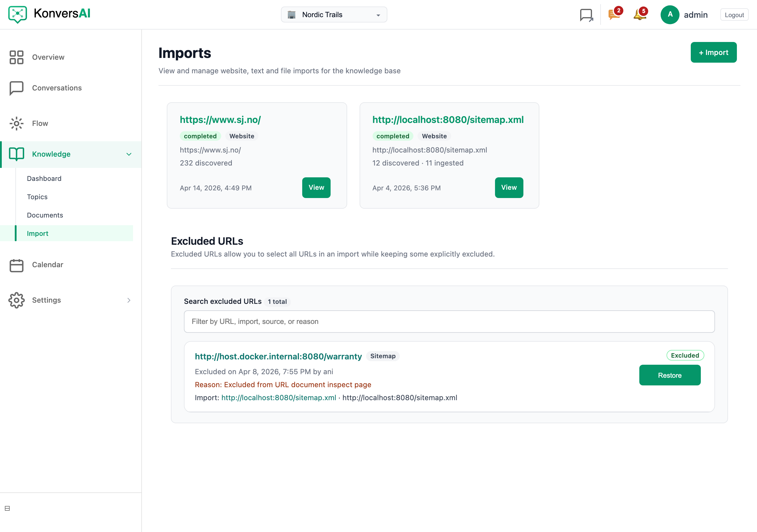Click the KonversAI logo icon
Screen dimensions: 757x532
17,14
